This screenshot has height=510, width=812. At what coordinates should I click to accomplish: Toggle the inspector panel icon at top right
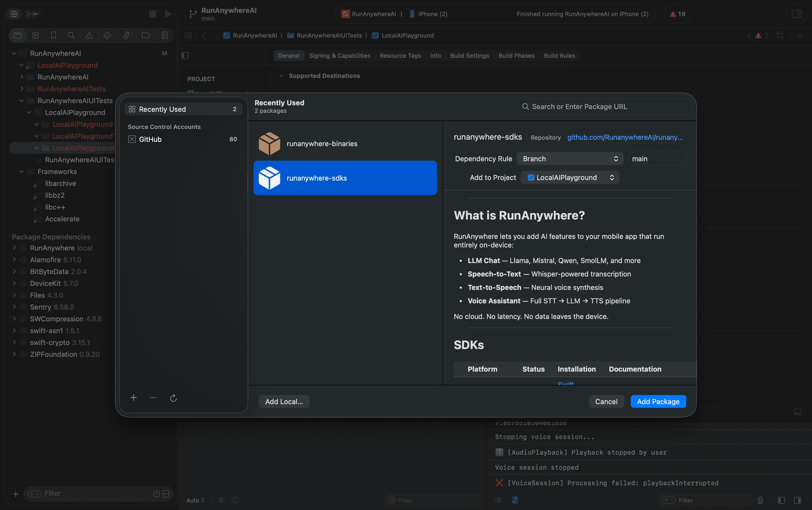point(797,14)
